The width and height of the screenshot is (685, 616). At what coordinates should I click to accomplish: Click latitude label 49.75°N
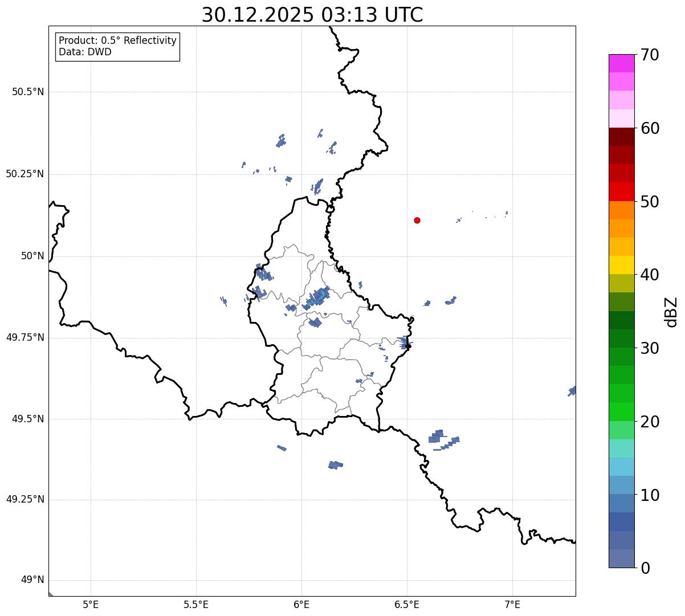[x=25, y=337]
